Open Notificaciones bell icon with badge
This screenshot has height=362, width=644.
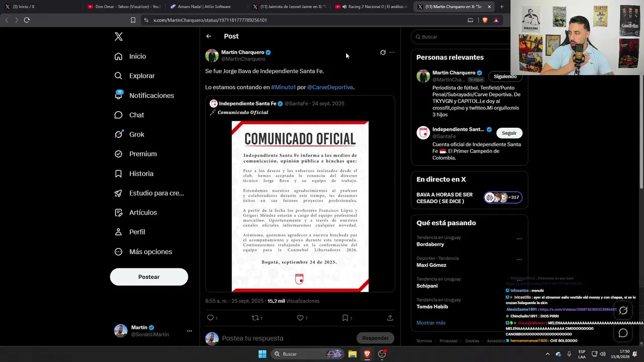(118, 95)
